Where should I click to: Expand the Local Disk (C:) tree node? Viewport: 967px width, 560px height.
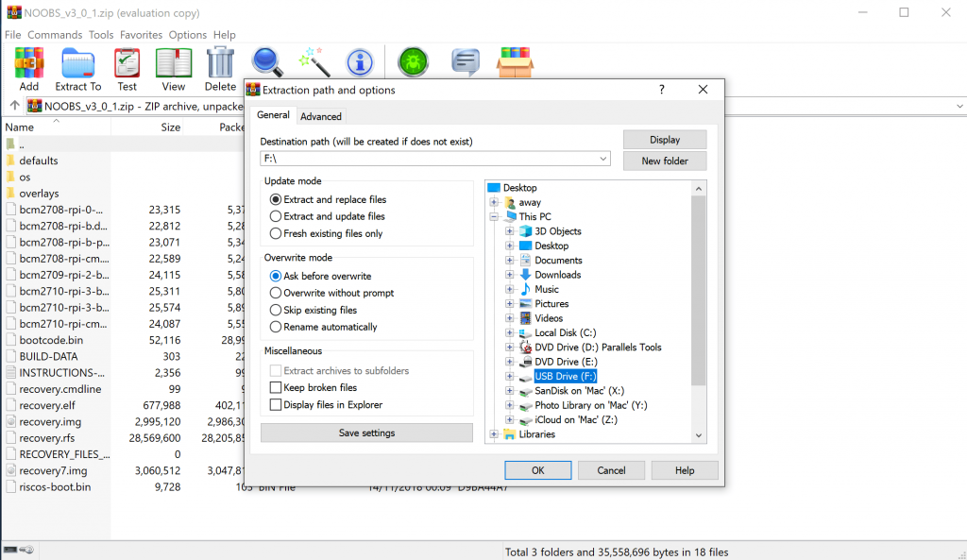click(x=510, y=333)
